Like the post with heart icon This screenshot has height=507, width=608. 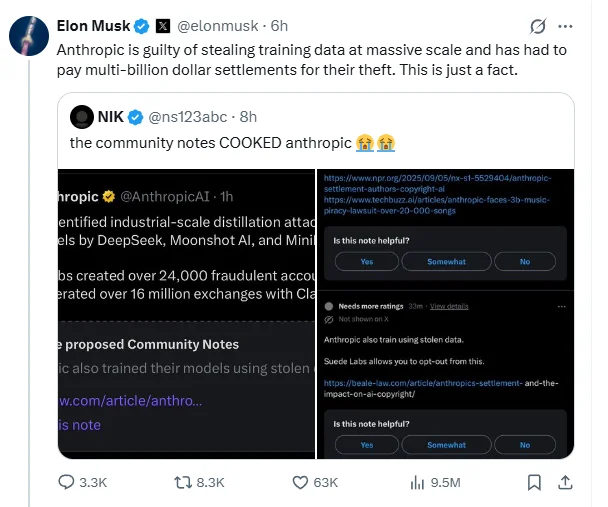point(298,482)
